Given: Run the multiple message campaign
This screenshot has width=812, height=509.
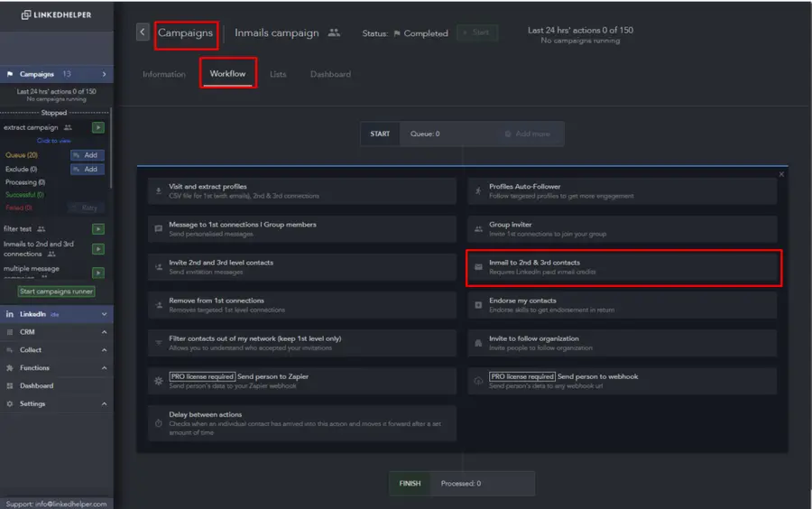Looking at the screenshot, I should click(97, 273).
